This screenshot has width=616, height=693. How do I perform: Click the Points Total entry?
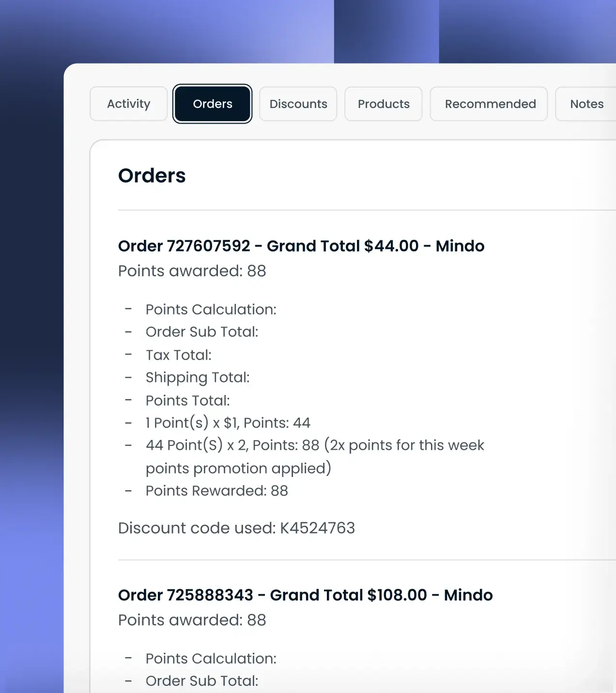point(187,400)
